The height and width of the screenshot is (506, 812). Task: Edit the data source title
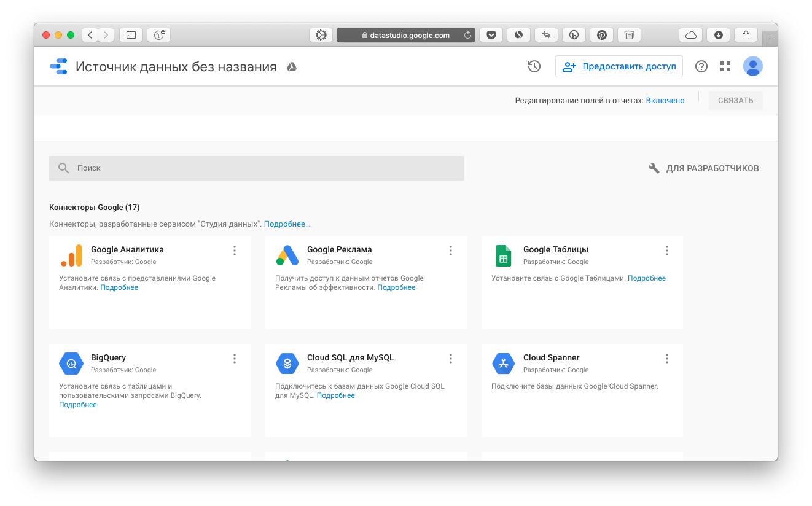[176, 66]
